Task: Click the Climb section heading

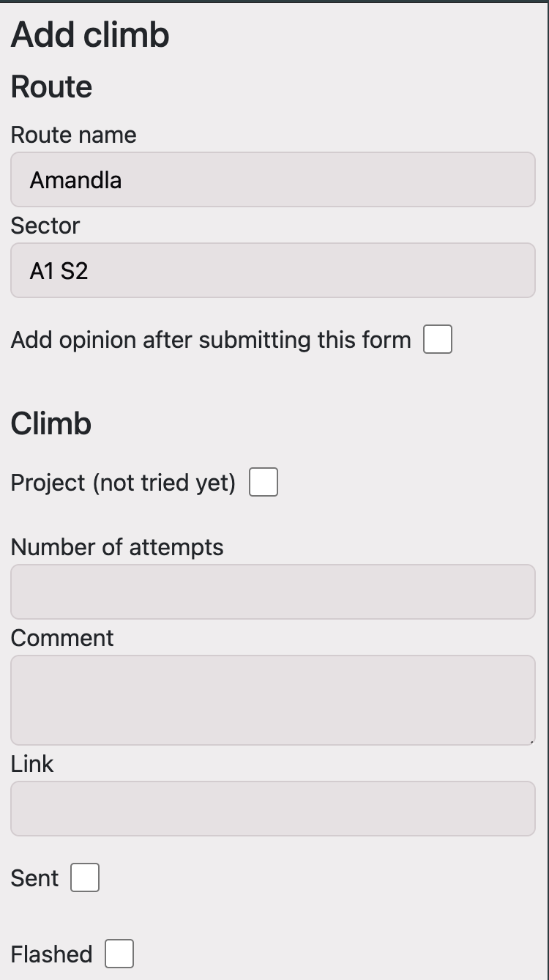Action: coord(50,423)
